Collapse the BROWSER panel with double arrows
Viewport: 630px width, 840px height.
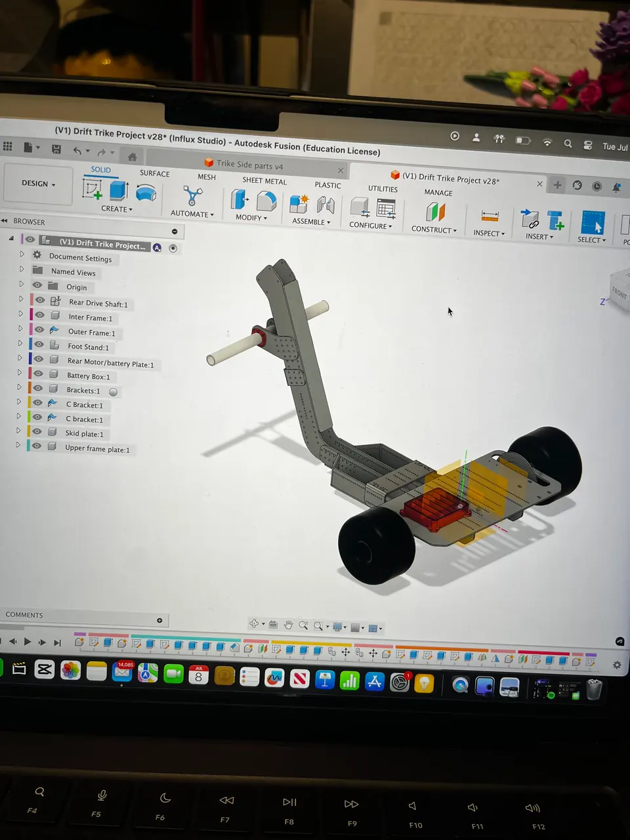pos(5,221)
